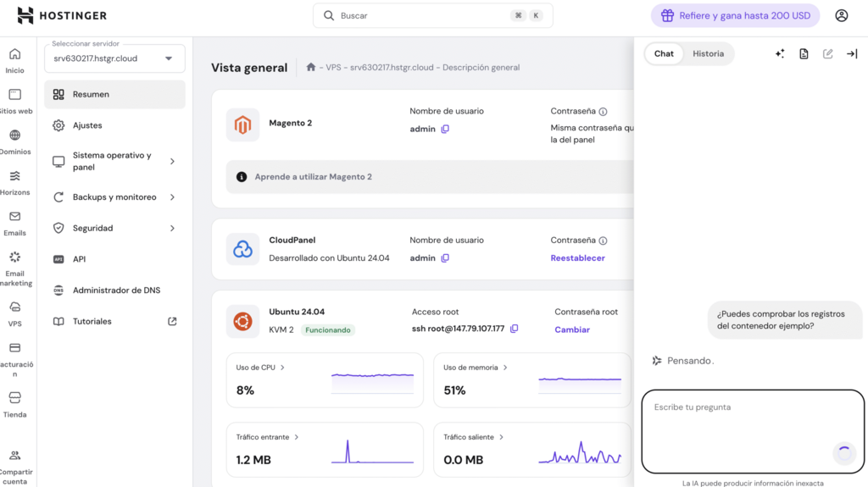Click the sparkle AI icon in chat header
Screen dimensions: 868x487
click(780, 53)
